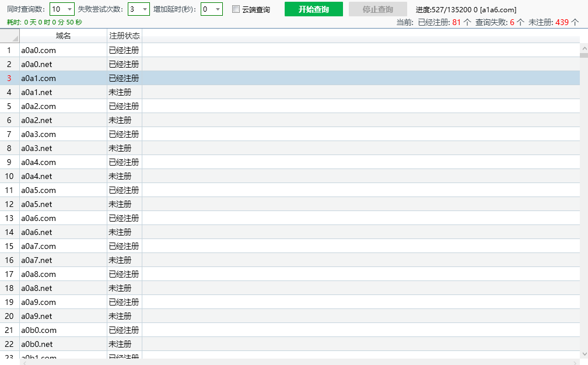Select the cell a0a8.net
This screenshot has width=588, height=365.
63,288
